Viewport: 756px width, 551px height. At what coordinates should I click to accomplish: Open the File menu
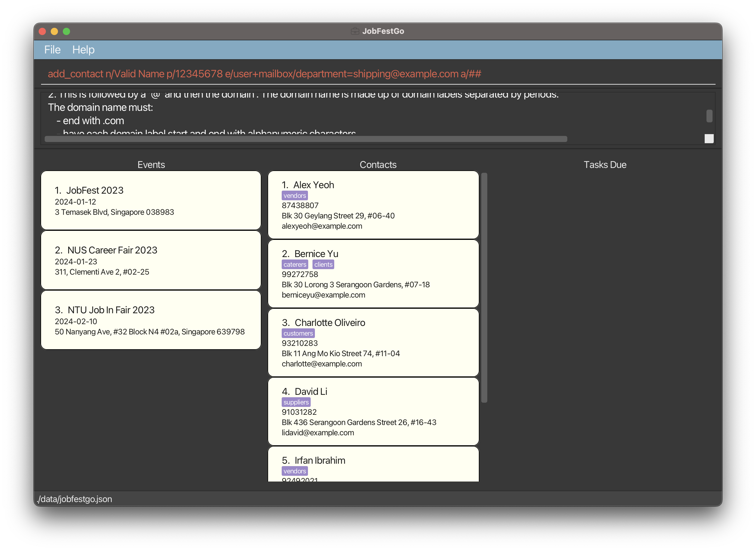click(x=52, y=50)
